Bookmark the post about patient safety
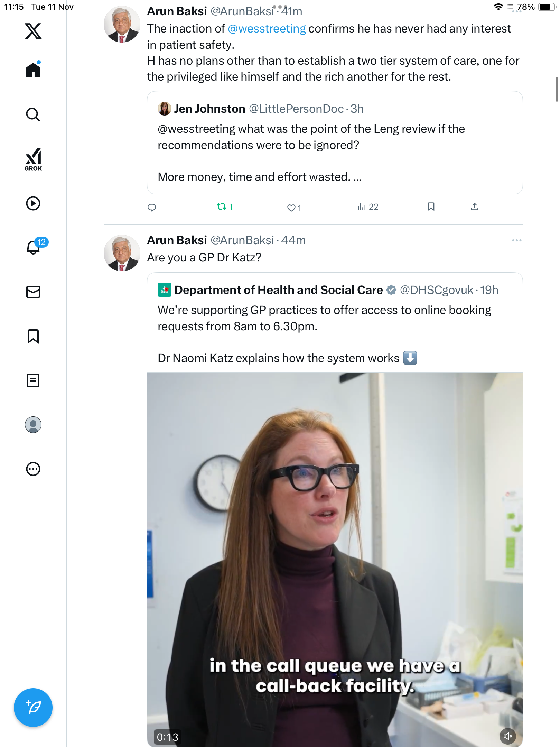560x747 pixels. [431, 207]
